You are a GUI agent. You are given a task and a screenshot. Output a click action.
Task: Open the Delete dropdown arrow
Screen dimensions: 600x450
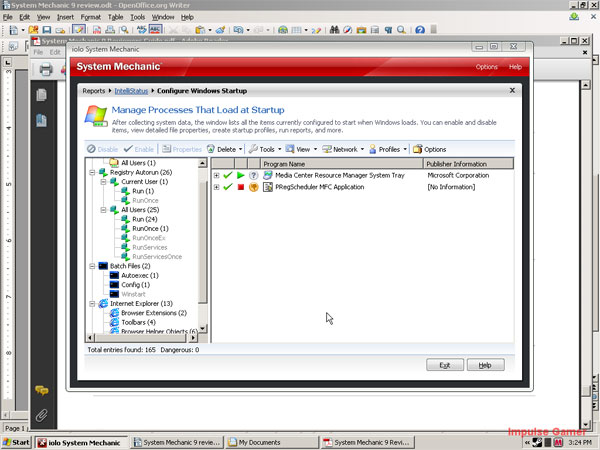pyautogui.click(x=240, y=149)
